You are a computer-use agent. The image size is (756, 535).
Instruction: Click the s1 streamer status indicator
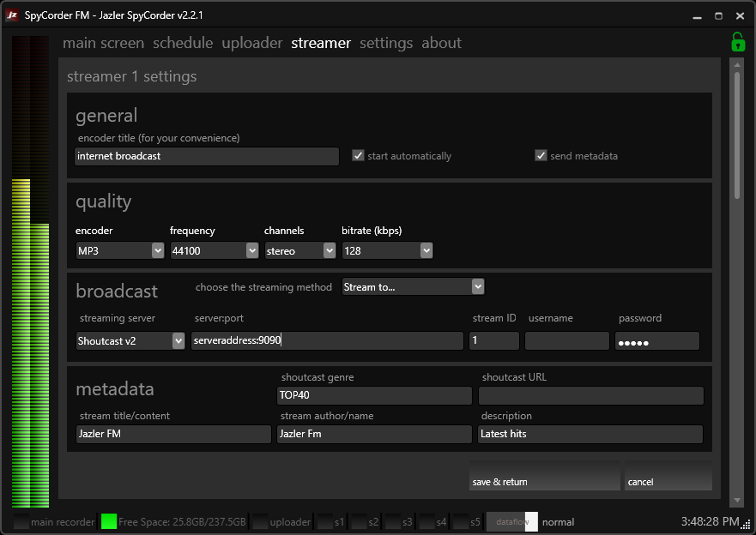325,521
